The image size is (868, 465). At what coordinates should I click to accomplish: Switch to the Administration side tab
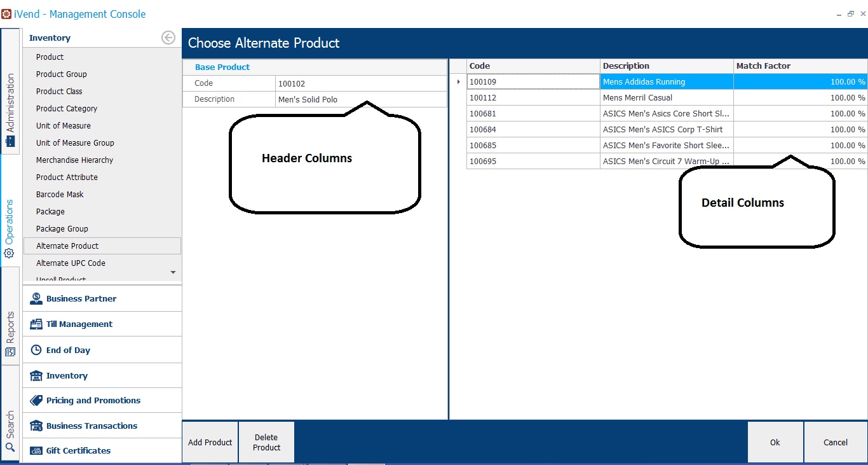coord(10,109)
